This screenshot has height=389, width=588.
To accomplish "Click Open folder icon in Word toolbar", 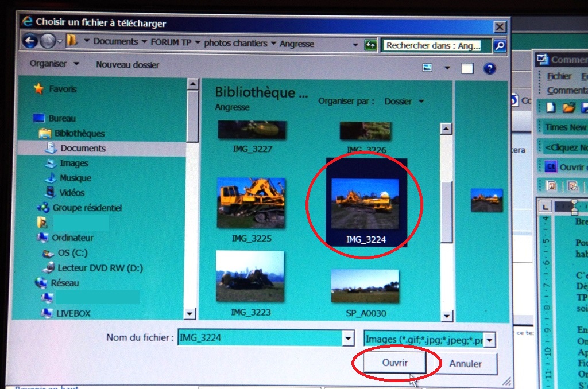I will tap(568, 107).
